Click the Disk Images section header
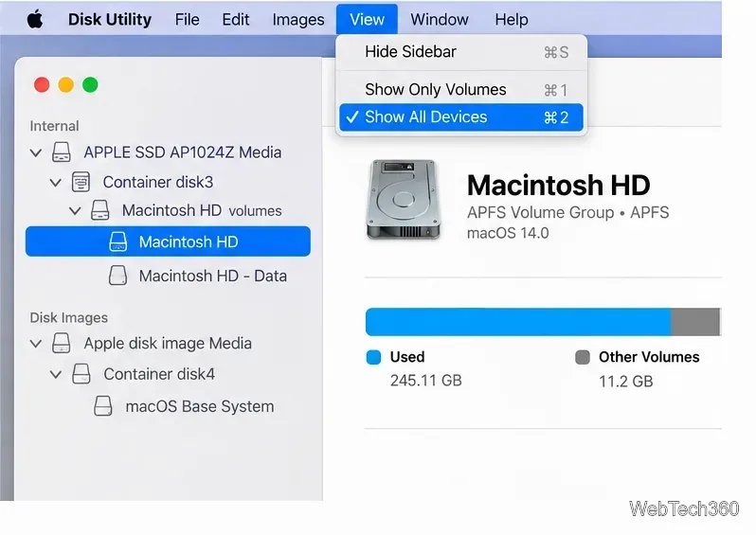The image size is (756, 535). tap(68, 318)
